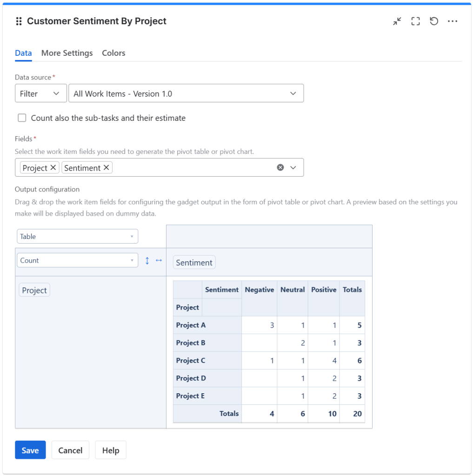Open the Table output type dropdown
The height and width of the screenshot is (476, 473).
[x=77, y=237]
